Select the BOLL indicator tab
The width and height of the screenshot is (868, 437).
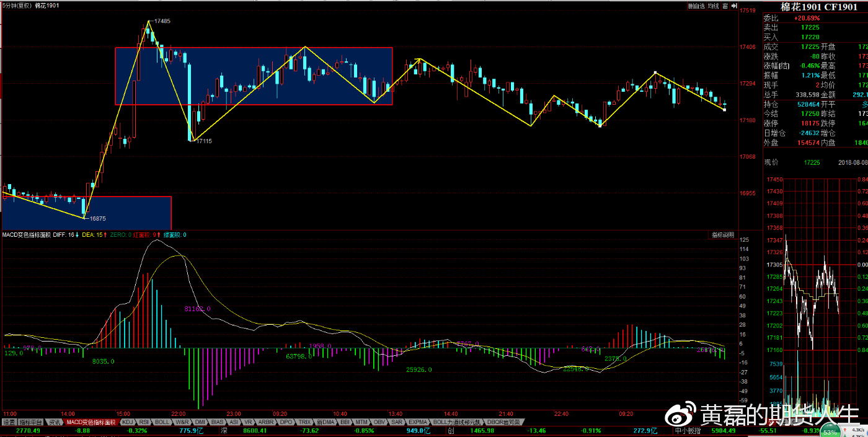(162, 422)
